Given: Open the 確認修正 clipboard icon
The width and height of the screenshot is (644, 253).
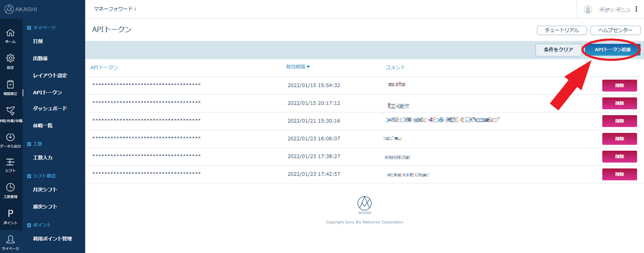Looking at the screenshot, I should 11,84.
